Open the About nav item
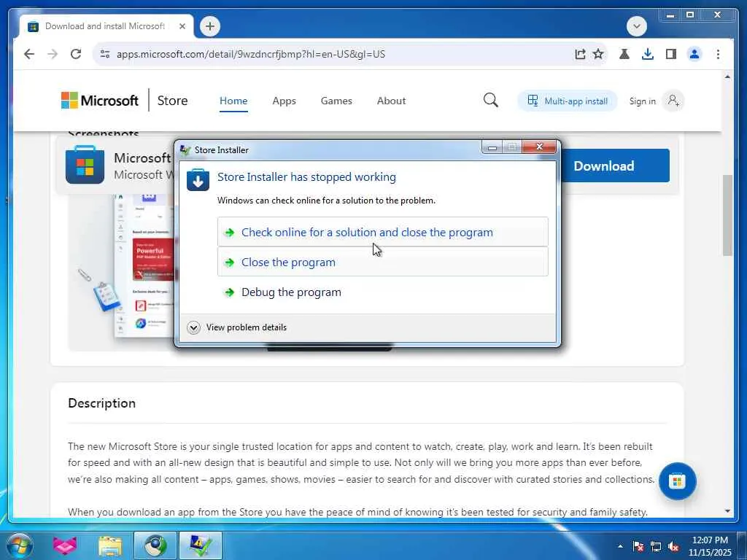Image resolution: width=747 pixels, height=560 pixels. pyautogui.click(x=391, y=101)
